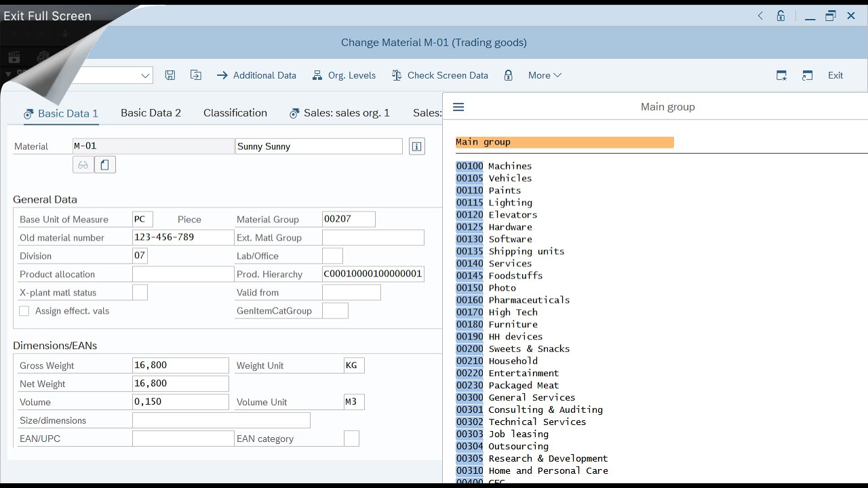This screenshot has width=868, height=488.
Task: Run Check Screen Data
Action: pyautogui.click(x=439, y=75)
